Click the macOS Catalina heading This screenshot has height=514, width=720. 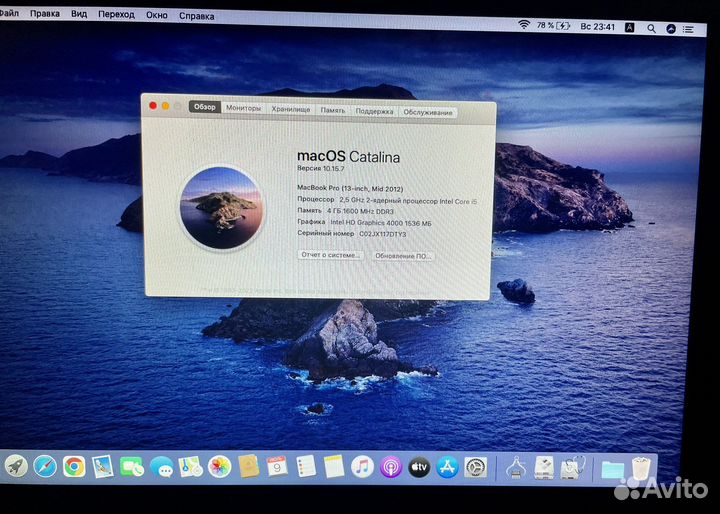[x=349, y=157]
